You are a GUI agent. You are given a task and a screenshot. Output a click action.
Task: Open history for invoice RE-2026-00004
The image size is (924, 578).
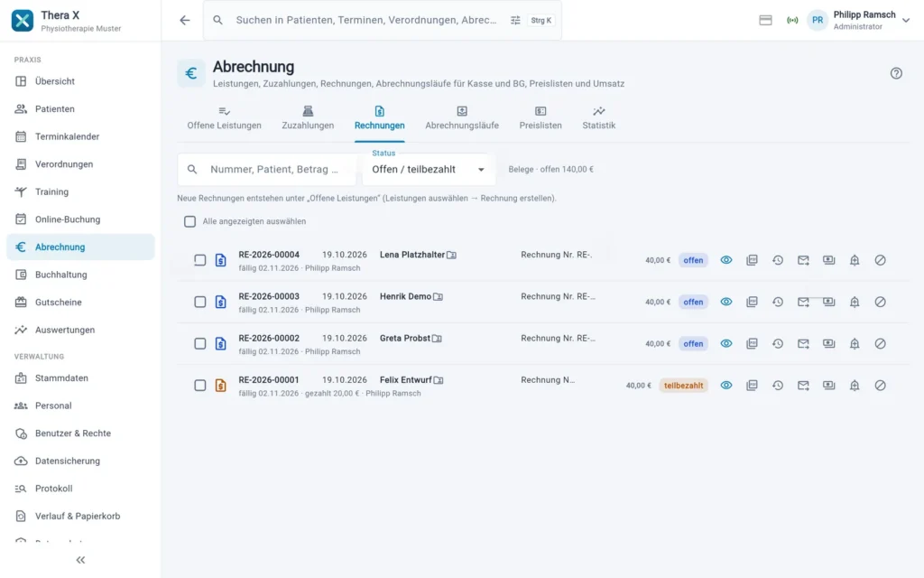[778, 260]
